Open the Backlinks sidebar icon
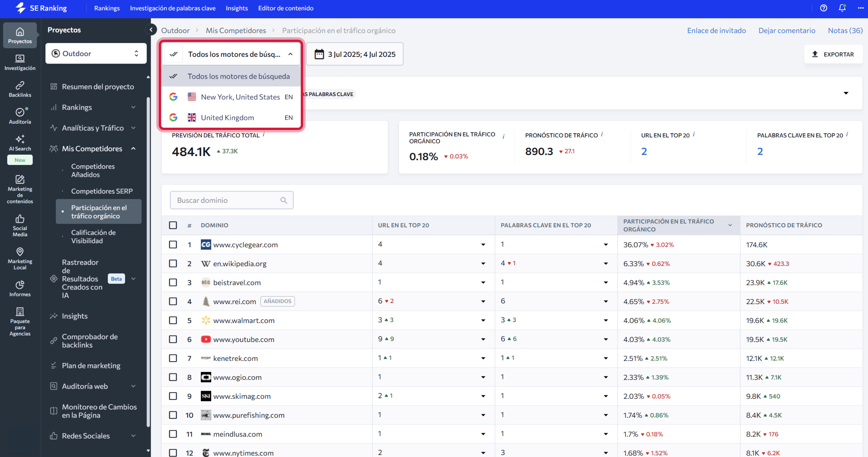Image resolution: width=868 pixels, height=457 pixels. tap(19, 89)
